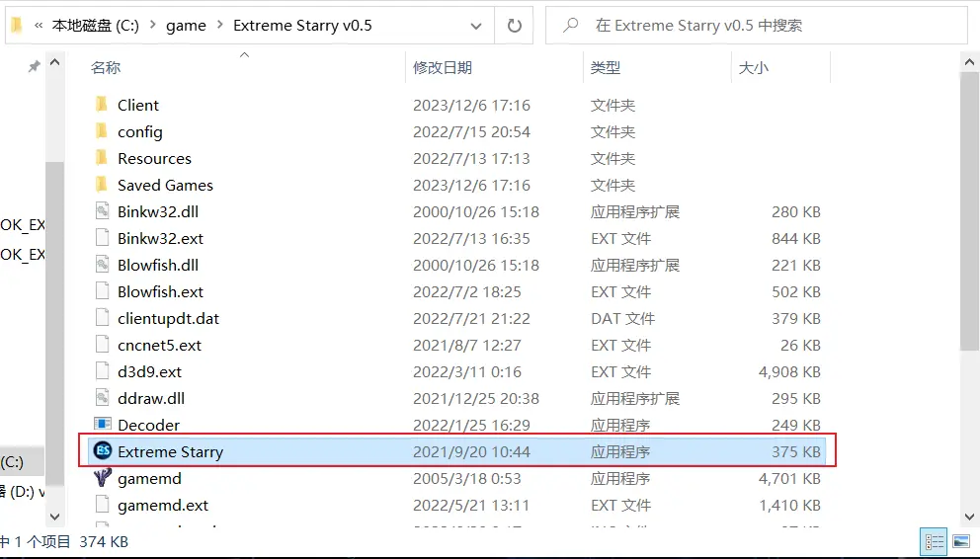980x559 pixels.
Task: Expand the hidden breadcrumb path chevrons
Action: pyautogui.click(x=39, y=26)
